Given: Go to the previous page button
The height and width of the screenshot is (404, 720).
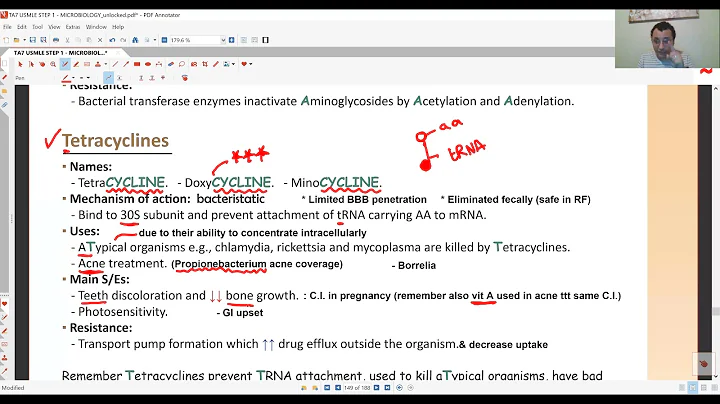Looking at the screenshot, I should pyautogui.click(x=338, y=388).
